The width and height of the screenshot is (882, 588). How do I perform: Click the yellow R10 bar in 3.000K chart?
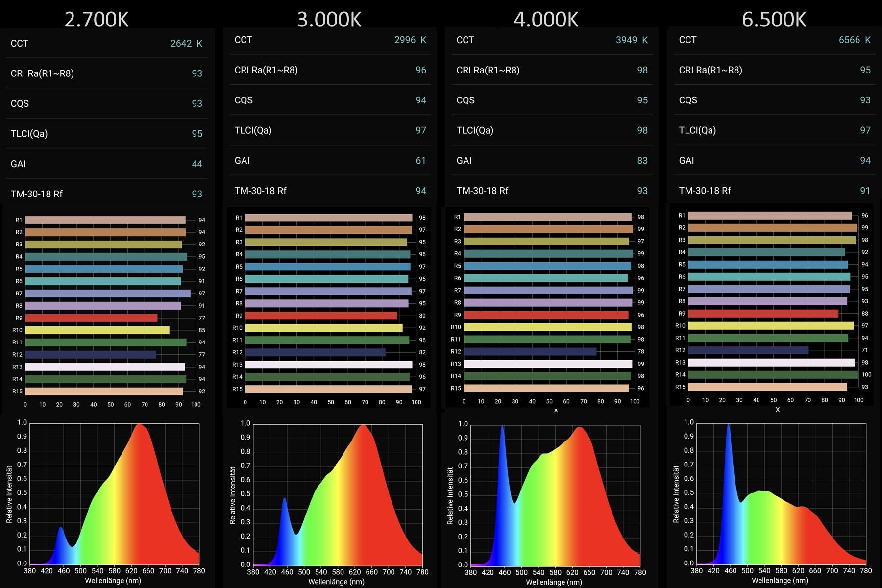point(323,328)
